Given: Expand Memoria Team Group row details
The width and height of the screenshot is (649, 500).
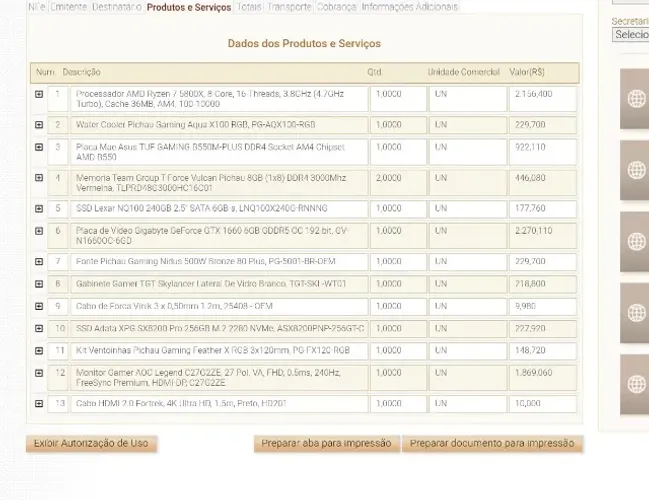Looking at the screenshot, I should coord(39,178).
